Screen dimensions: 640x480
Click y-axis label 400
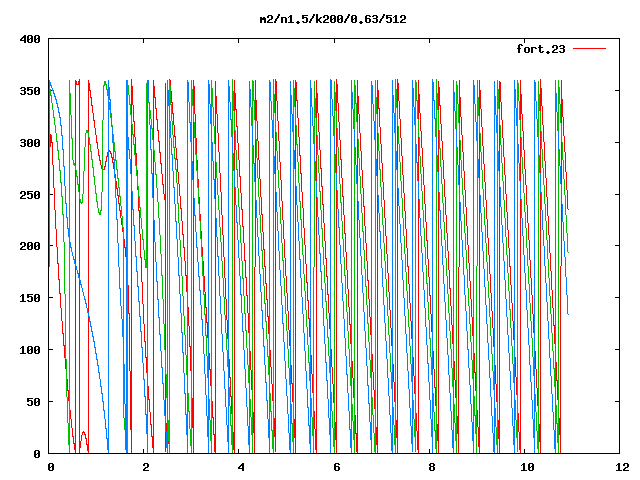pyautogui.click(x=30, y=39)
